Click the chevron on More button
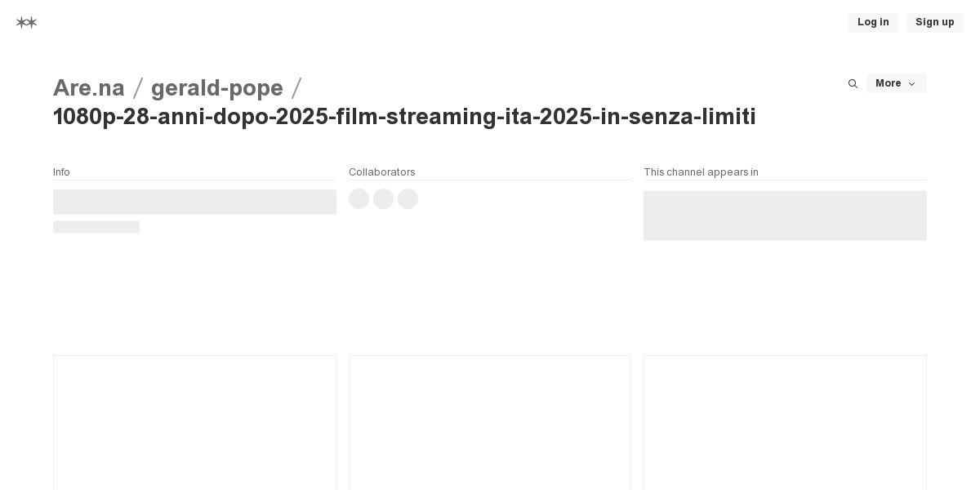Viewport: 980px width, 490px height. point(911,84)
